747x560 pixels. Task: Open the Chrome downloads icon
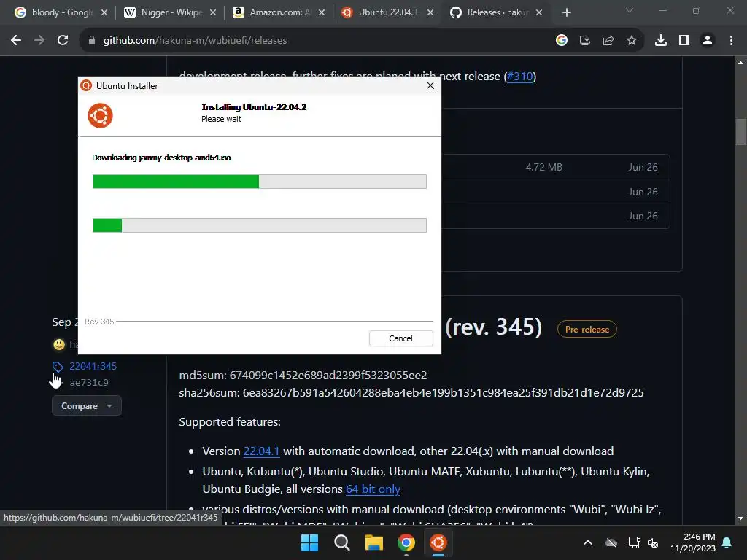click(x=661, y=41)
